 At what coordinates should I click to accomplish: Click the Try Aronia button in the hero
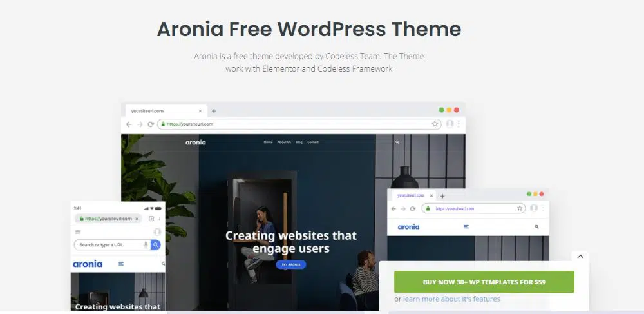[290, 264]
